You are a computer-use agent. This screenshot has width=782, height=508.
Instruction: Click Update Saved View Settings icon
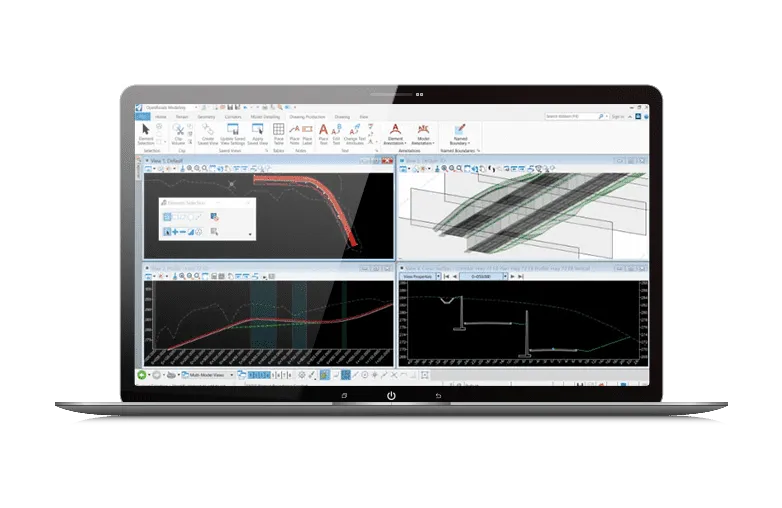coord(231,135)
